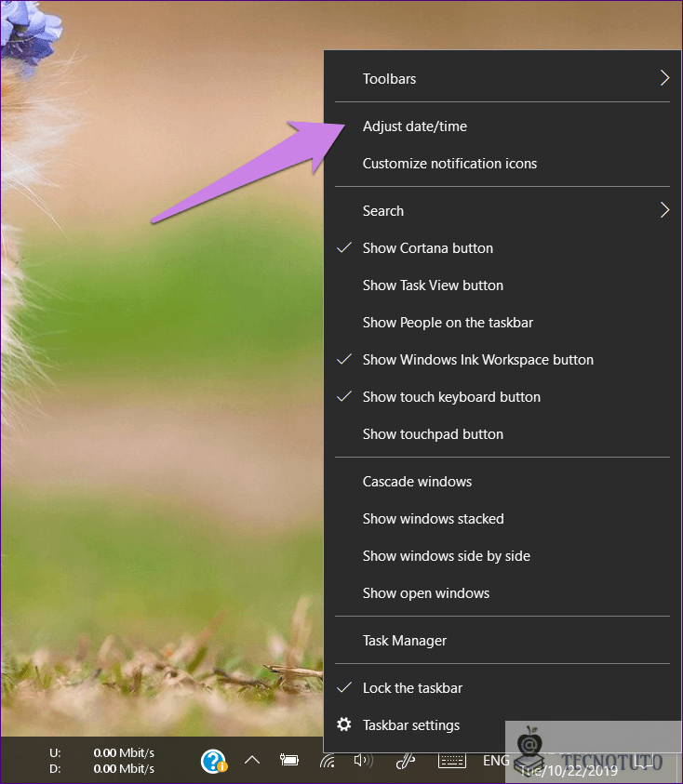The height and width of the screenshot is (784, 683).
Task: Enable Show People on the taskbar
Action: pos(502,322)
